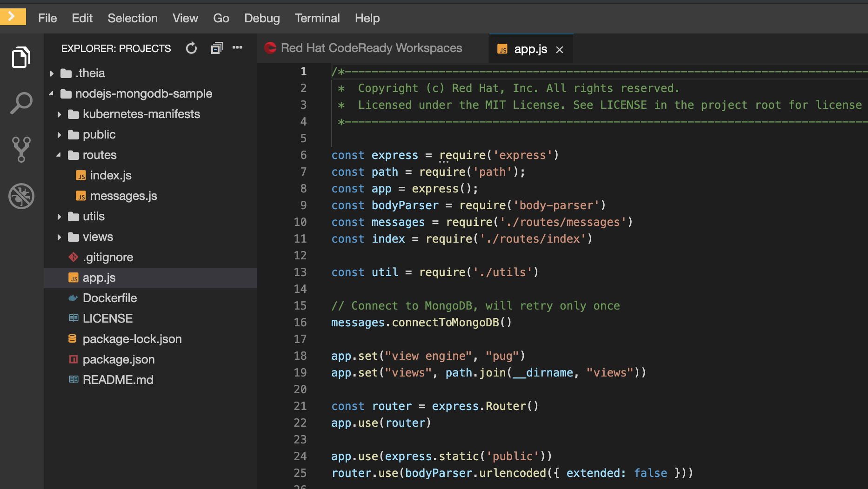Select the app.js editor tab

[x=531, y=49]
